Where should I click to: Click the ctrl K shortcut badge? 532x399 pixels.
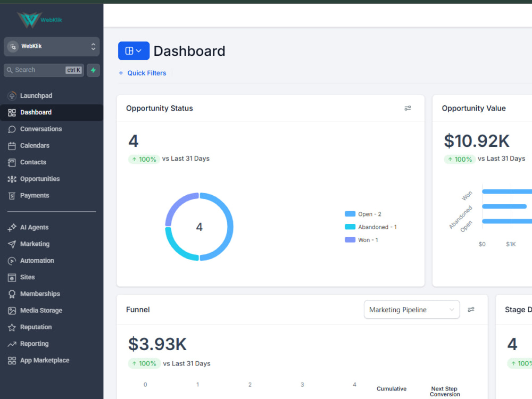coord(73,70)
